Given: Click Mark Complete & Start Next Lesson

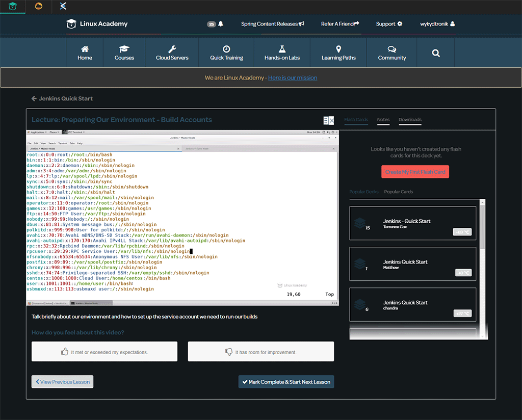Looking at the screenshot, I should (286, 382).
